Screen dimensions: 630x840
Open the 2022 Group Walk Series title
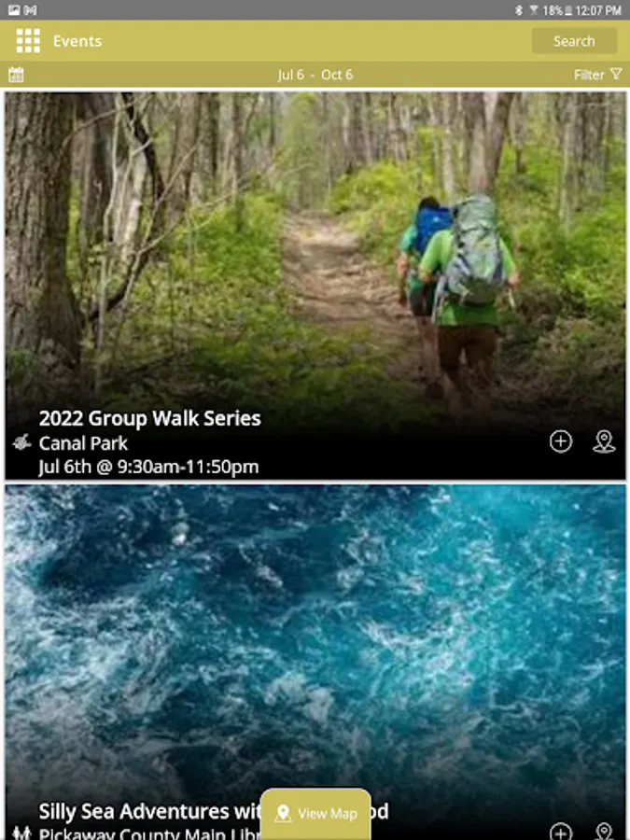149,418
